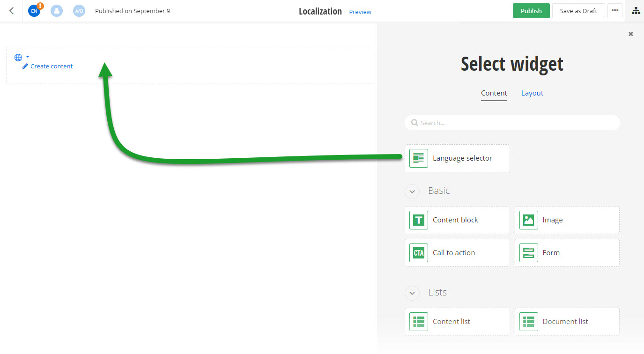Open the site structure tree icon
The image size is (644, 354).
(636, 10)
